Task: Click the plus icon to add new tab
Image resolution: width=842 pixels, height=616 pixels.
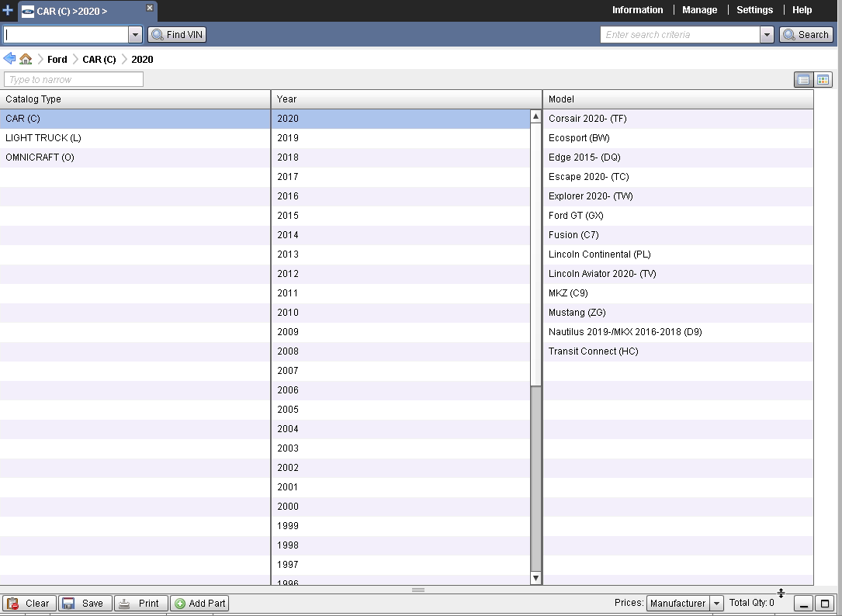Action: [9, 11]
